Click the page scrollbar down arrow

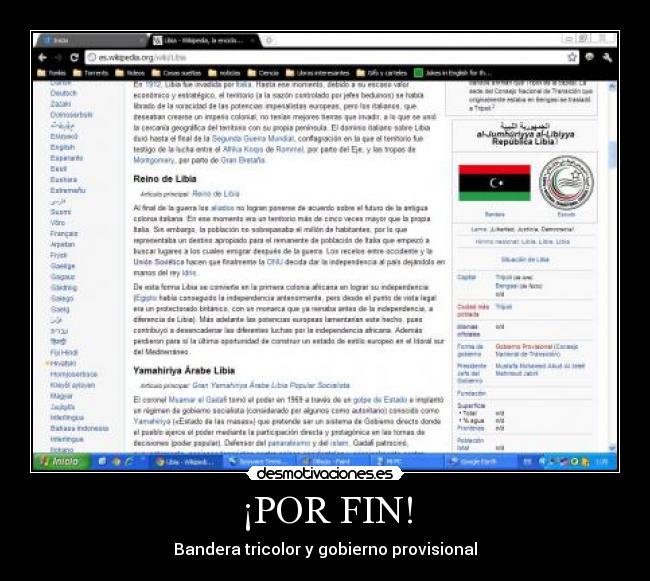(612, 447)
